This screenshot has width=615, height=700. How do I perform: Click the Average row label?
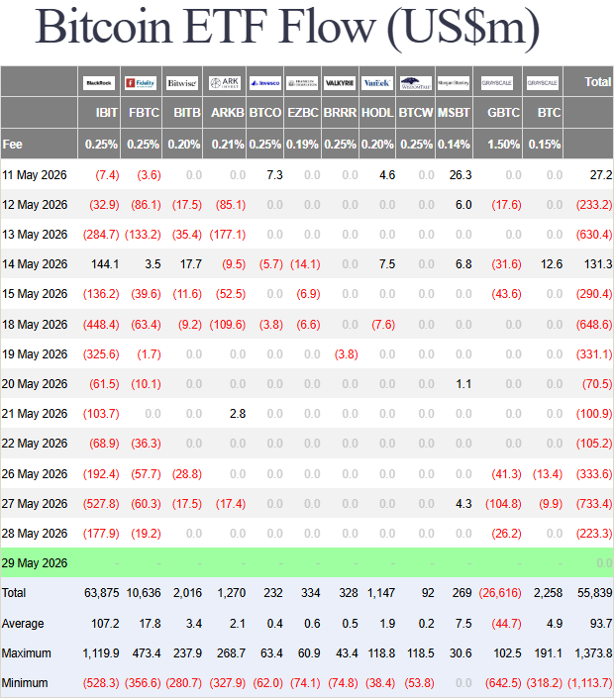23,624
